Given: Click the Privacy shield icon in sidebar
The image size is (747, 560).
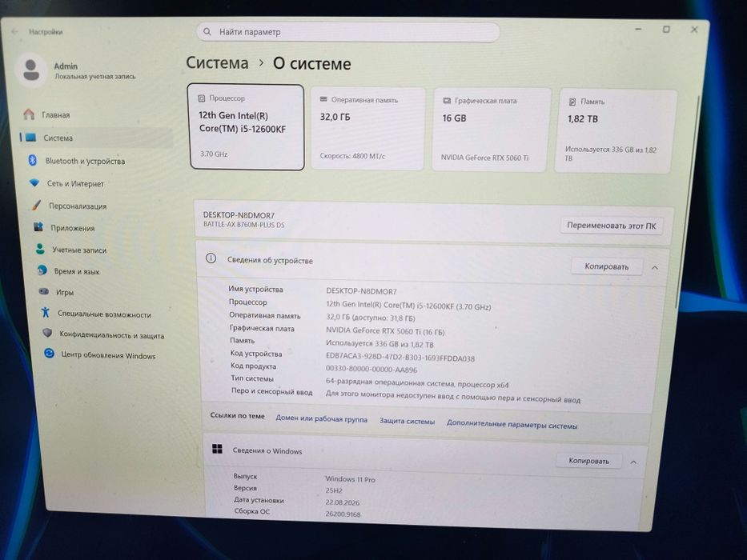Looking at the screenshot, I should [47, 333].
